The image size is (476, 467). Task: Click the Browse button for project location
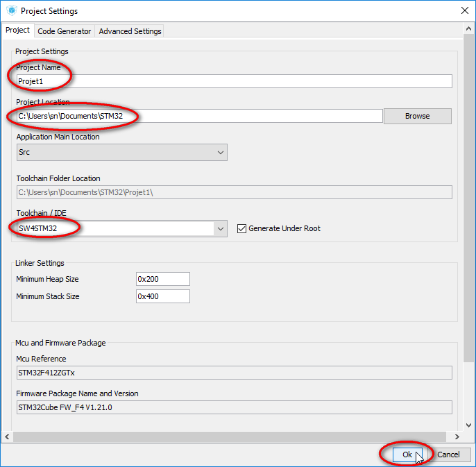[x=418, y=116]
